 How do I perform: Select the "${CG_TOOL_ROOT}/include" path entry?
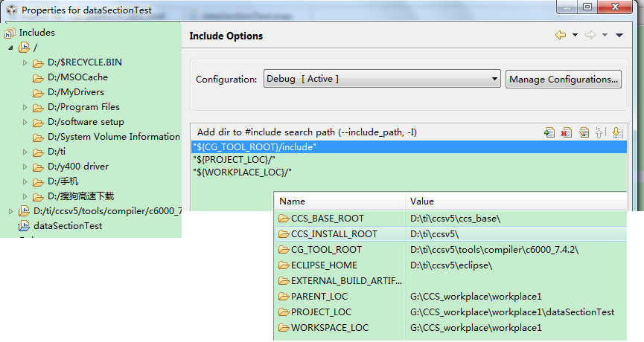click(409, 146)
